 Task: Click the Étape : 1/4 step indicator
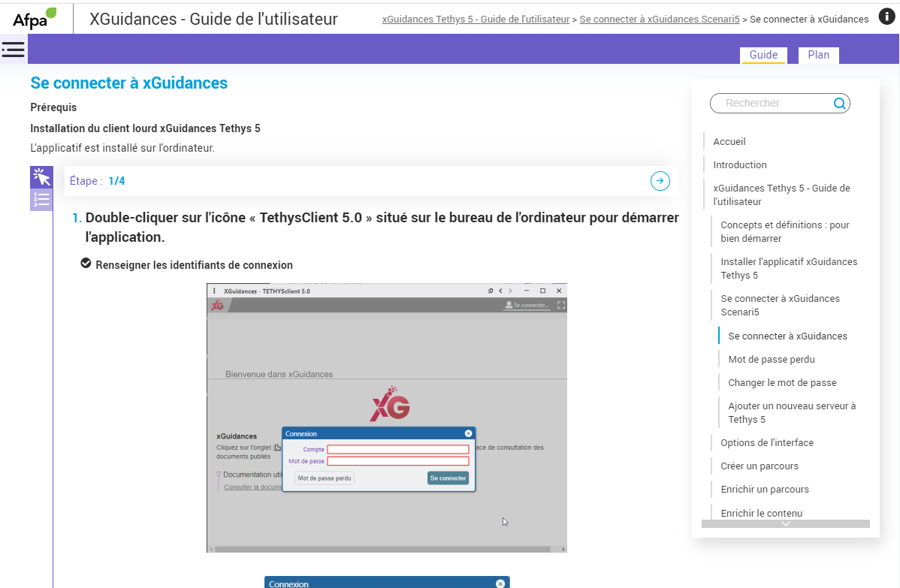tap(97, 181)
